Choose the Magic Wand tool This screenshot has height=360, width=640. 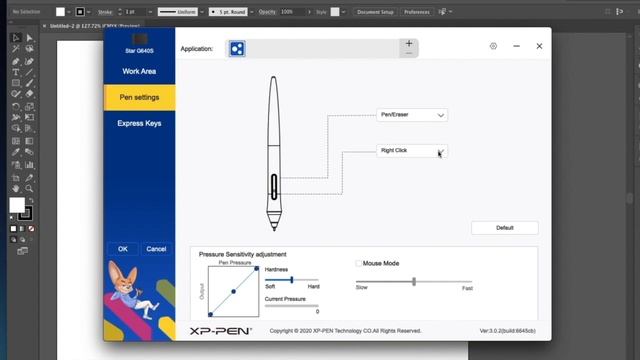click(16, 49)
